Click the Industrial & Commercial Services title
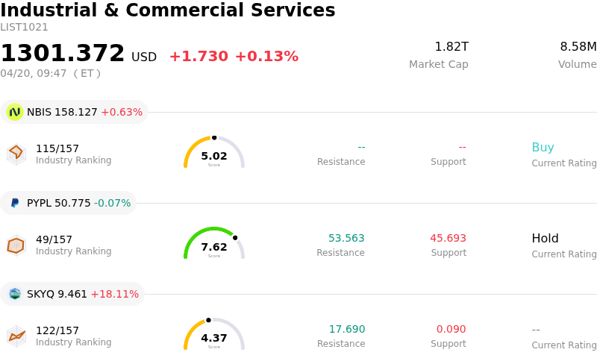Viewport: 597px width, 364px height. click(x=168, y=11)
